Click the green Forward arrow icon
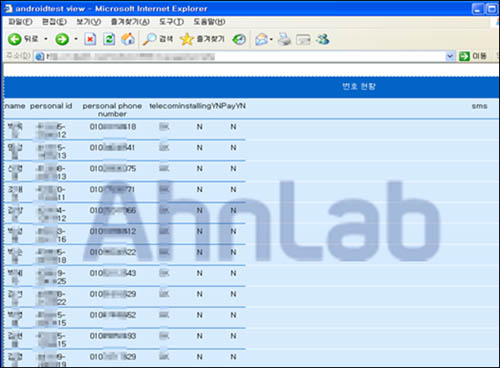The height and width of the screenshot is (368, 500). (x=62, y=39)
